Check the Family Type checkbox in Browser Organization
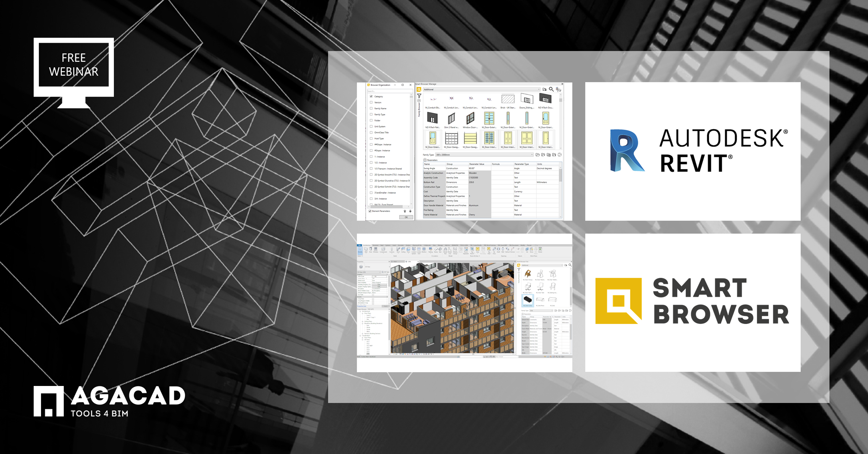Image resolution: width=868 pixels, height=454 pixels. (x=371, y=114)
